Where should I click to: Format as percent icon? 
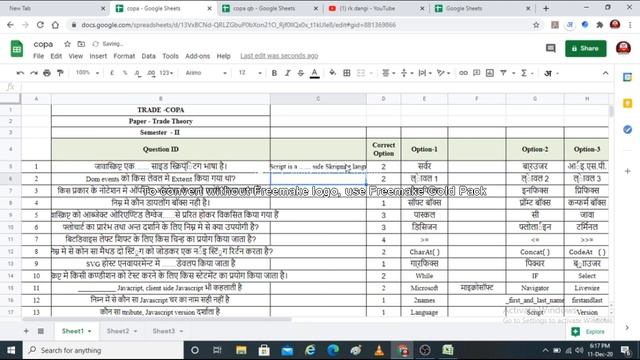[125, 73]
